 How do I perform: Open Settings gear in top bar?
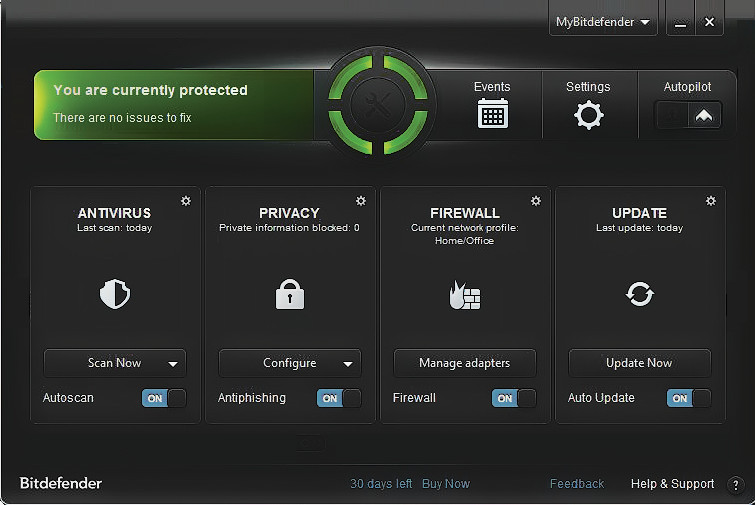[x=588, y=115]
